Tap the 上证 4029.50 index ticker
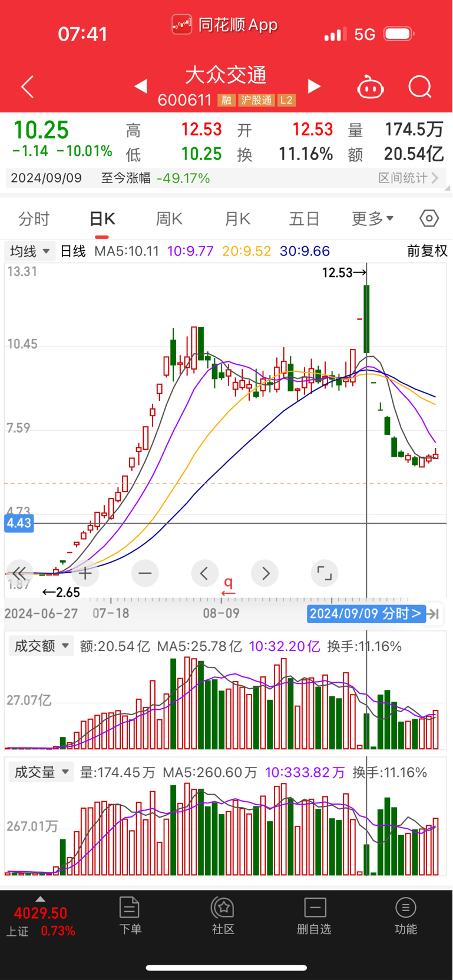 pyautogui.click(x=41, y=922)
